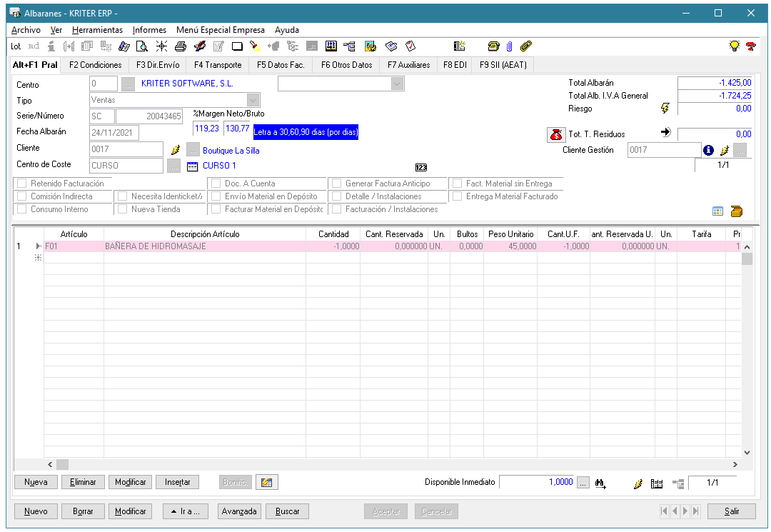Select the BAÑERA DE HIDROMASAJE row

(x=392, y=246)
